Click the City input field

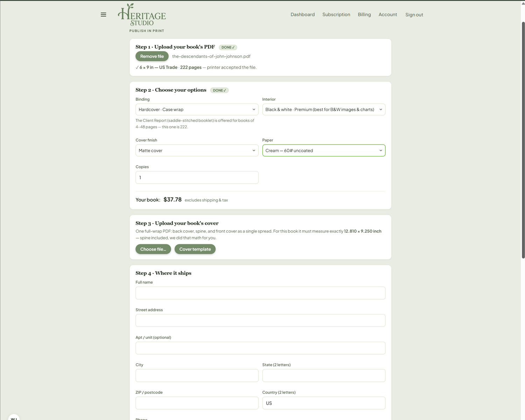(197, 376)
